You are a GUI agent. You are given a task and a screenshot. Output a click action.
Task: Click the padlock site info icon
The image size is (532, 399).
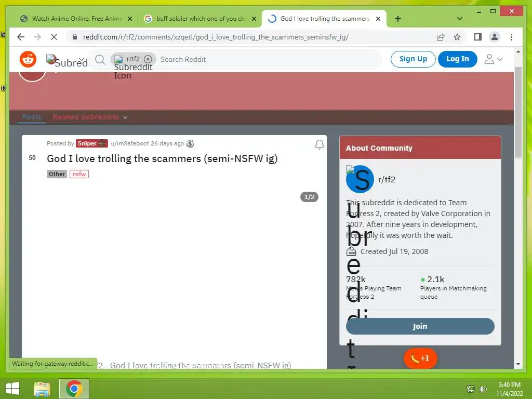tap(75, 37)
